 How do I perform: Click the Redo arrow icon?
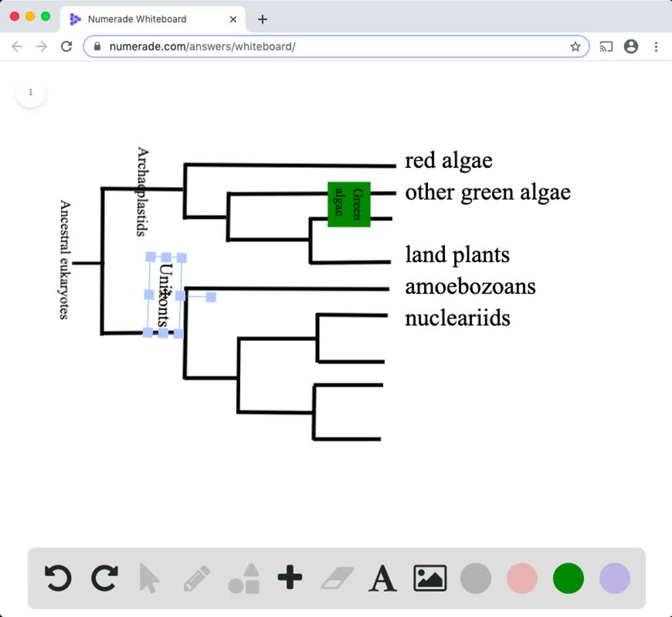tap(104, 578)
